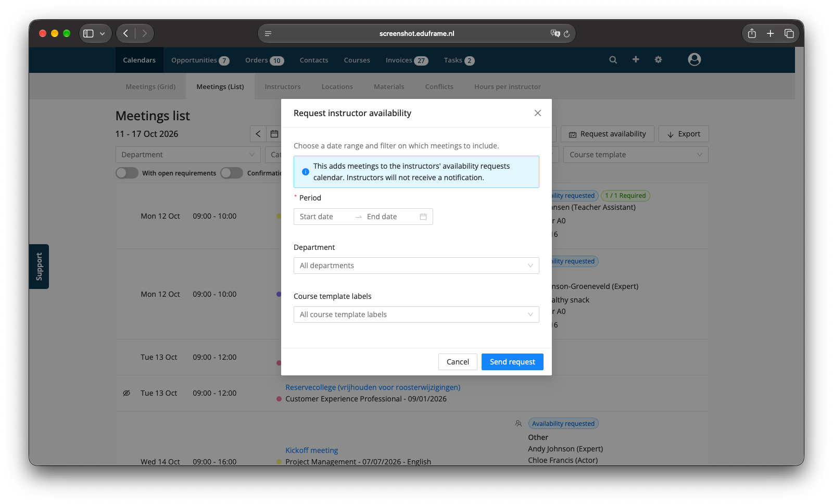The image size is (833, 504).
Task: Click the plus icon in top navbar
Action: coord(636,59)
